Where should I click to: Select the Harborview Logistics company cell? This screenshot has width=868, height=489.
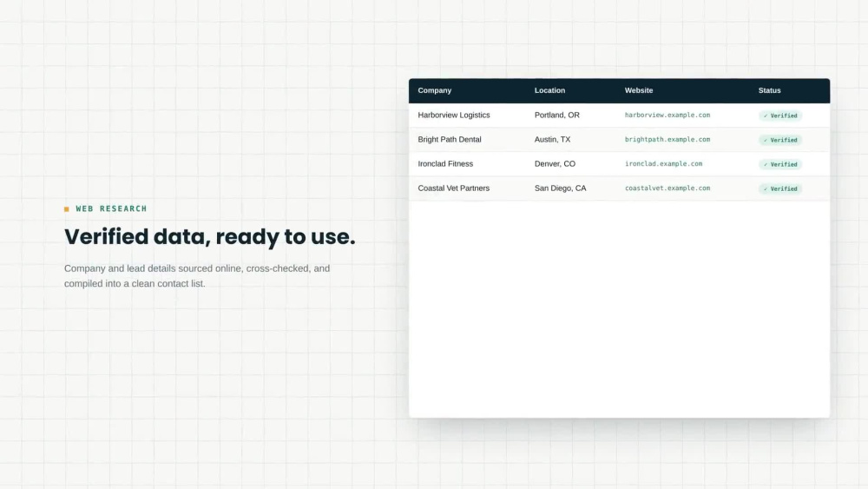(454, 116)
